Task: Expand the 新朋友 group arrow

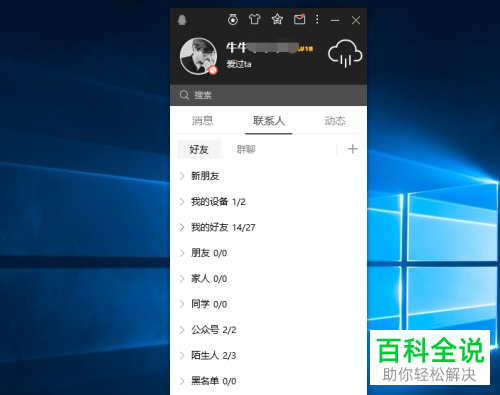Action: pyautogui.click(x=182, y=176)
